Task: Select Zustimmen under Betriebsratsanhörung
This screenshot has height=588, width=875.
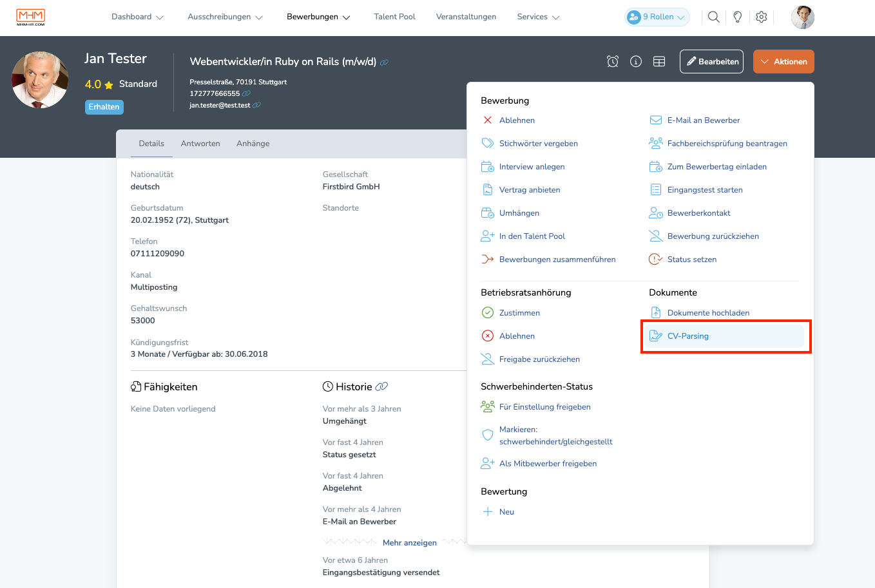Action: point(511,313)
